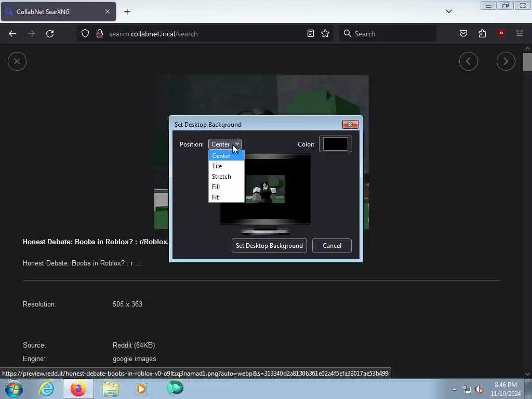Click the '505 x 363' resolution value
Screen dimensions: 532x399
tap(128, 304)
